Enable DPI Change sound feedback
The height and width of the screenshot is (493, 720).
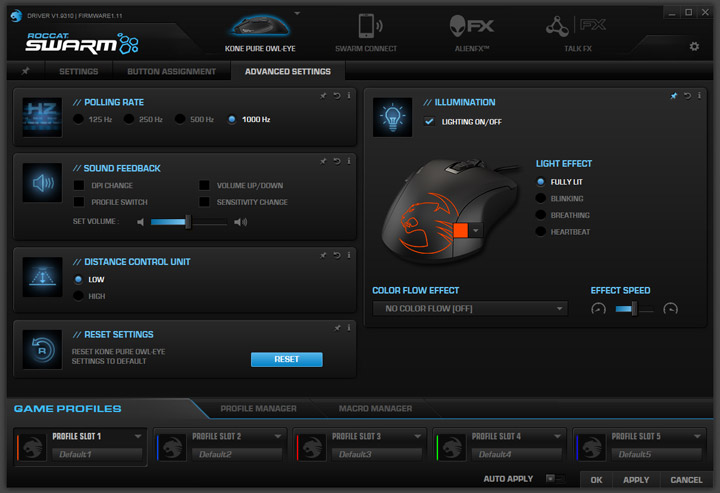(x=79, y=185)
